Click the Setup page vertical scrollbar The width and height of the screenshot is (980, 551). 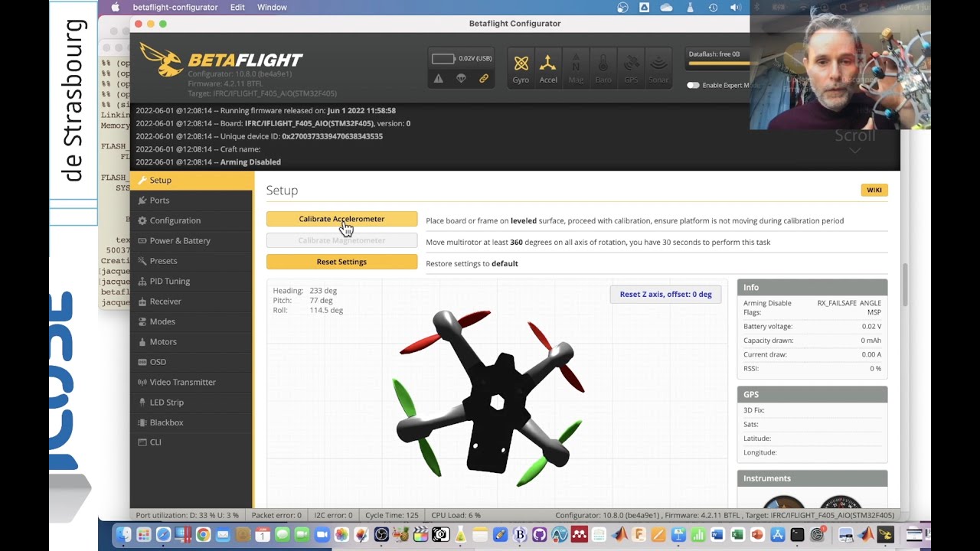click(903, 283)
